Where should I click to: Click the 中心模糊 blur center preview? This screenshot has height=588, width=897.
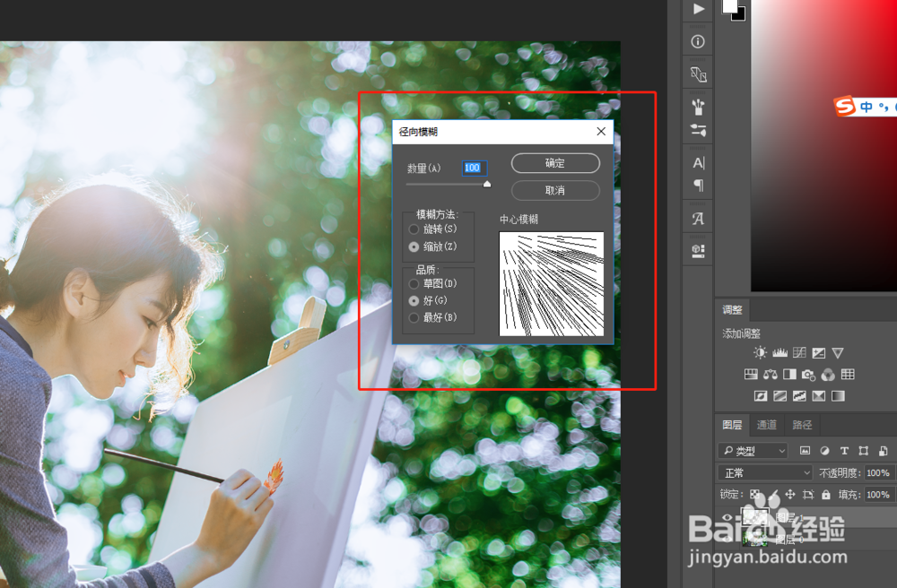(x=552, y=283)
